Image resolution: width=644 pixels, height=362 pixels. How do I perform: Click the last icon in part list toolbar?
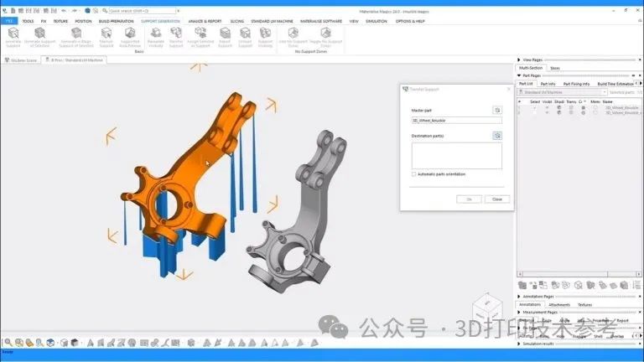pos(636,285)
